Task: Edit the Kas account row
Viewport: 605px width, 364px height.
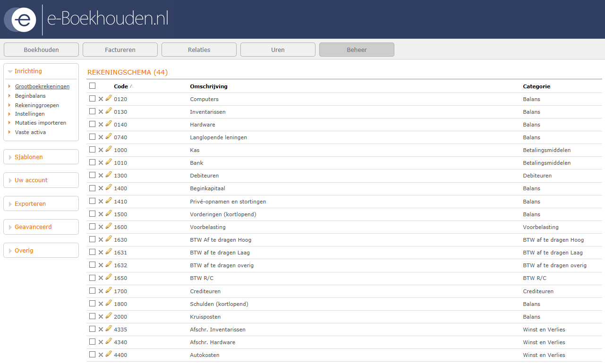Action: (x=109, y=149)
